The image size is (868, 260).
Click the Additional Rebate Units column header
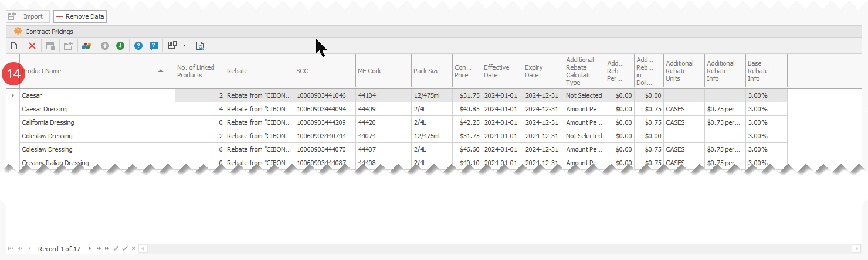click(684, 71)
